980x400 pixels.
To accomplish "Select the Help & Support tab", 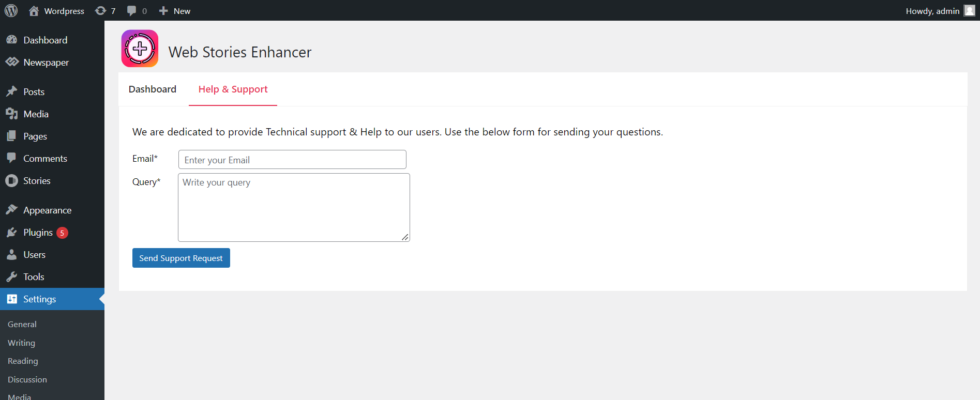I will click(x=233, y=89).
